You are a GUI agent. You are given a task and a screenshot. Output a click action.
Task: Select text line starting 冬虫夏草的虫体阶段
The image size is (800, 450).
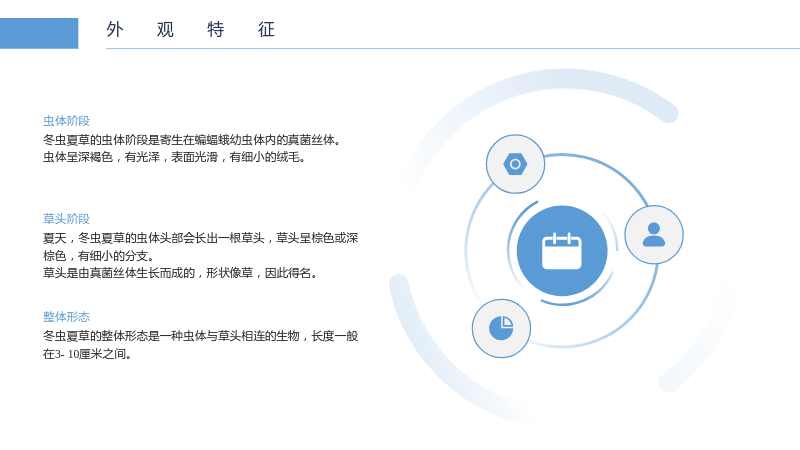(x=192, y=140)
